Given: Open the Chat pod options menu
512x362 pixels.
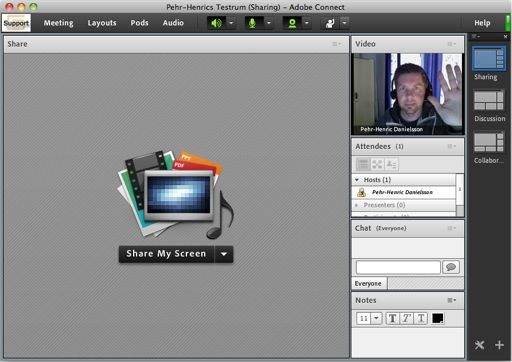Looking at the screenshot, I should click(x=451, y=228).
